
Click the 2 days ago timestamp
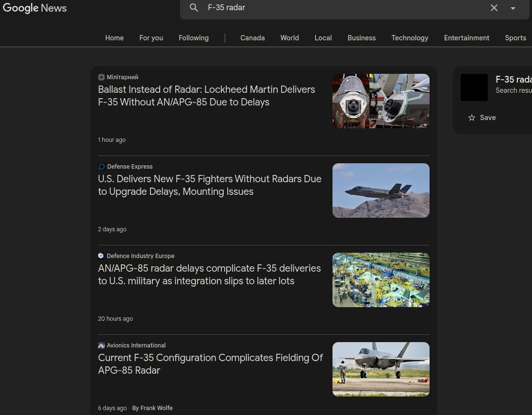112,229
